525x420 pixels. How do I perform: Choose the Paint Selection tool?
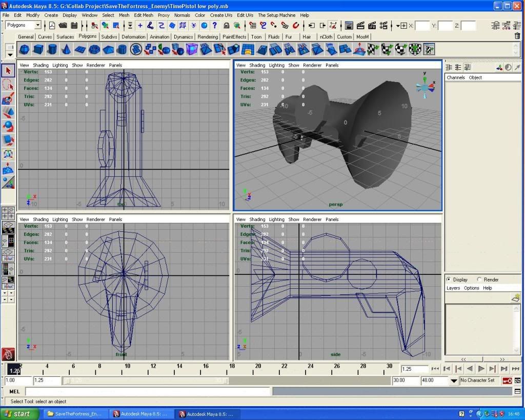coord(8,98)
